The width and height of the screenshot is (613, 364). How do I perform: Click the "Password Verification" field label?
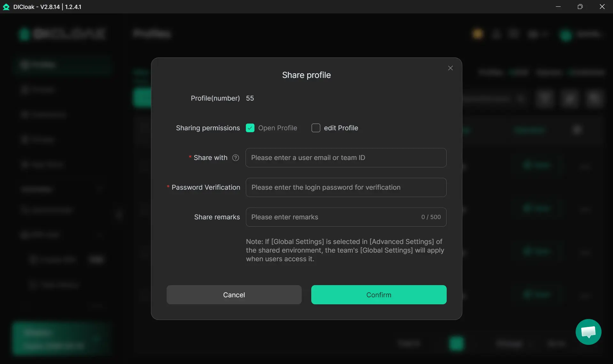coord(206,187)
